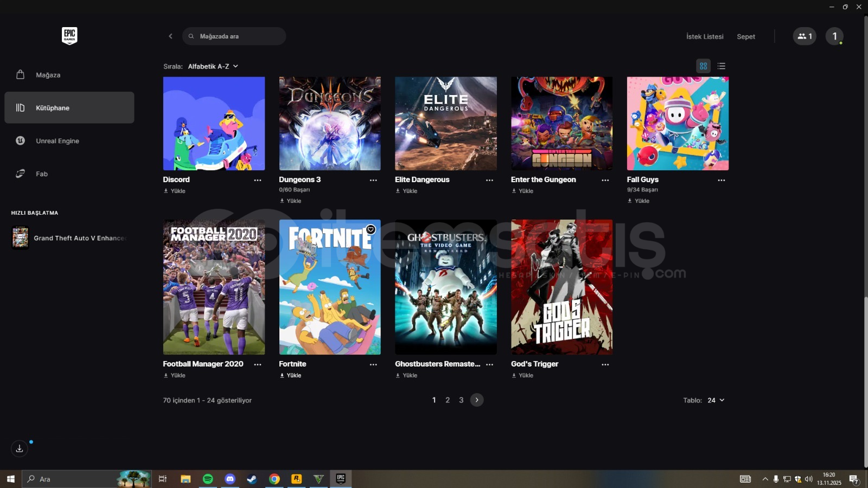Open Discord's three-dot options menu
The image size is (868, 488).
pyautogui.click(x=258, y=181)
